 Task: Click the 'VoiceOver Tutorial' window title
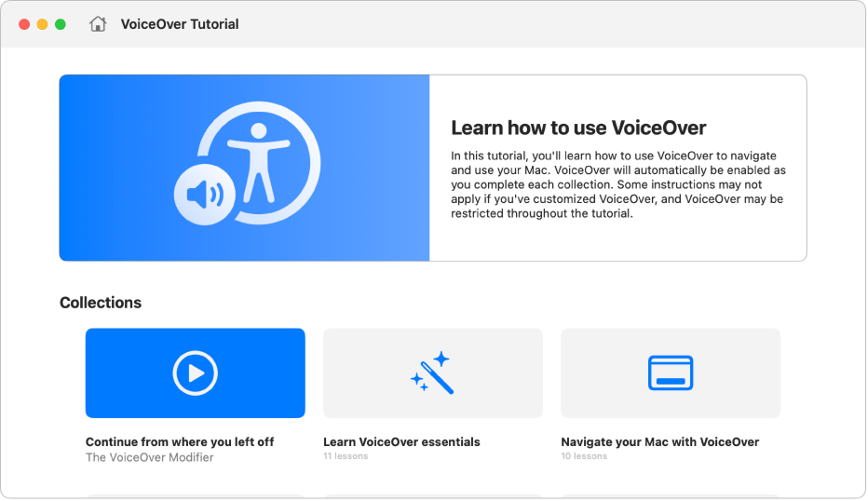[180, 24]
